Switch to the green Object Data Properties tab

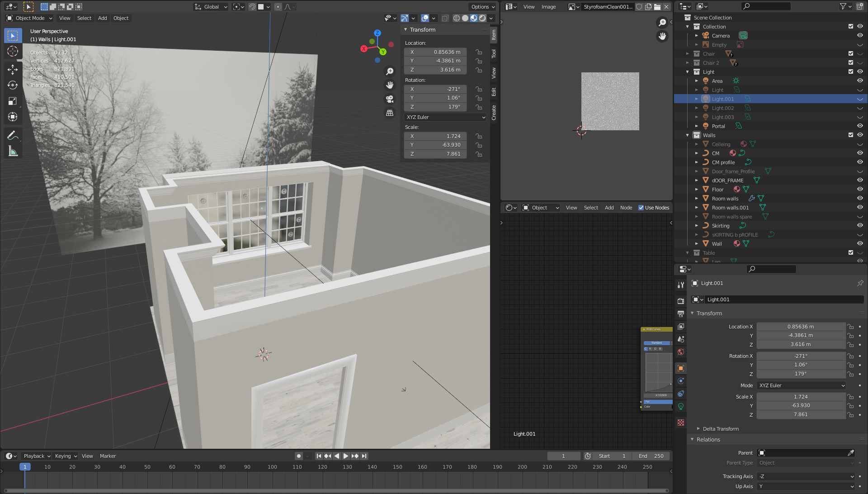[681, 406]
